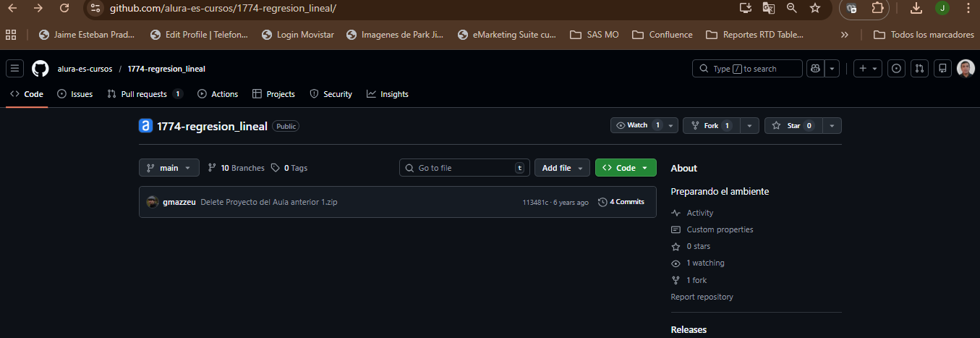Screen dimensions: 980x338
Task: Click the 1774-regresion_lineal breadcrumb link
Action: click(x=166, y=69)
